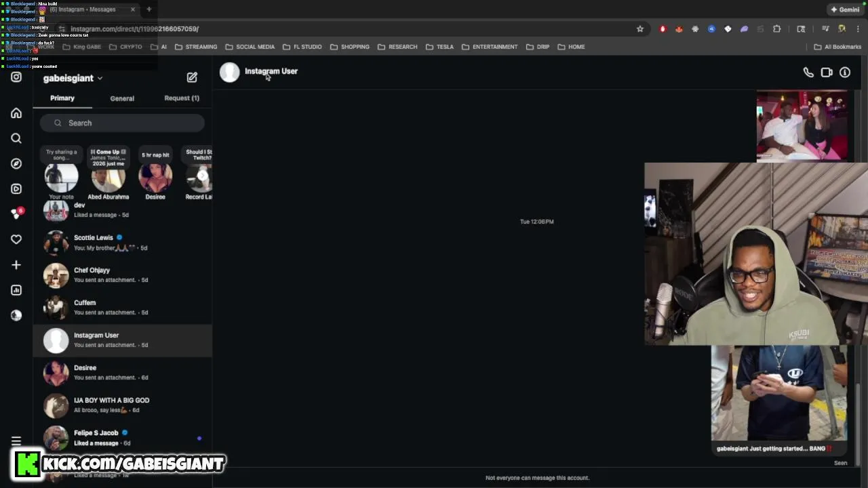The width and height of the screenshot is (868, 488).
Task: Open the Search icon in sidebar
Action: 16,138
